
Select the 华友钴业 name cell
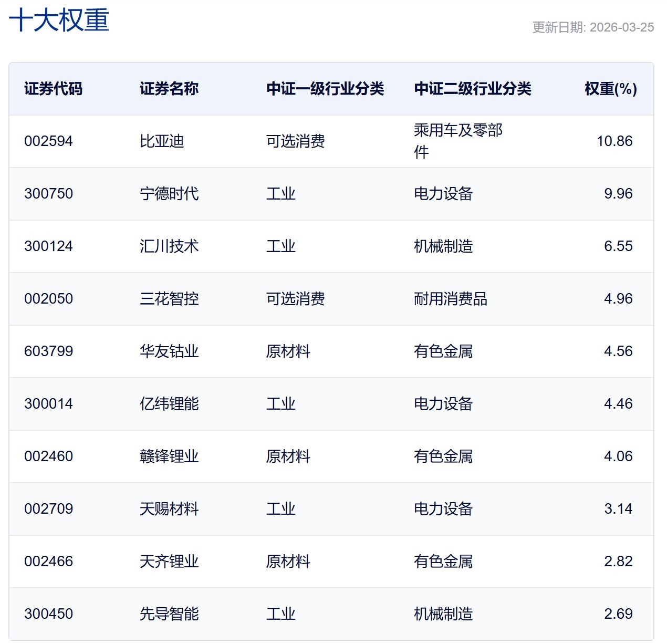point(169,351)
